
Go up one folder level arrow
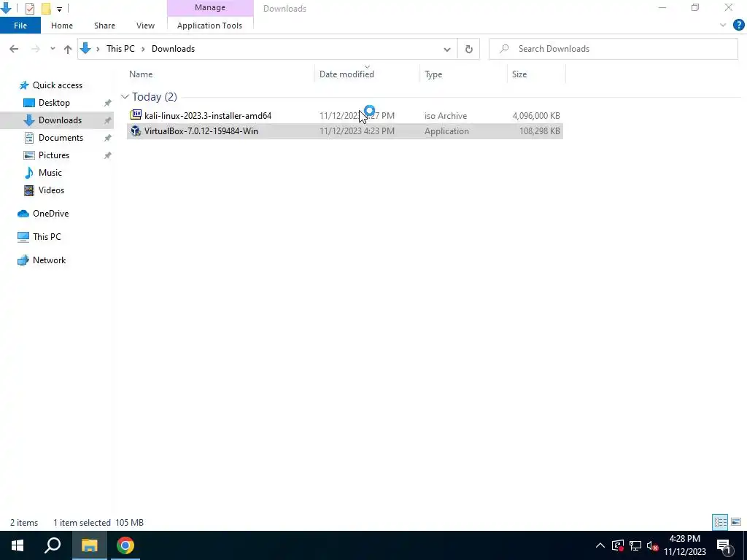click(x=68, y=49)
